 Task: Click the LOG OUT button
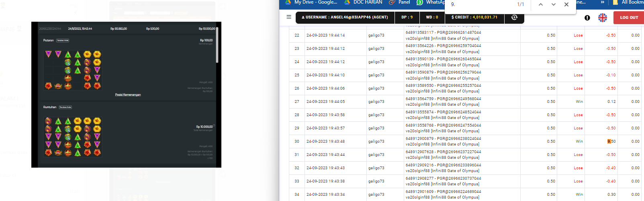[x=629, y=18]
